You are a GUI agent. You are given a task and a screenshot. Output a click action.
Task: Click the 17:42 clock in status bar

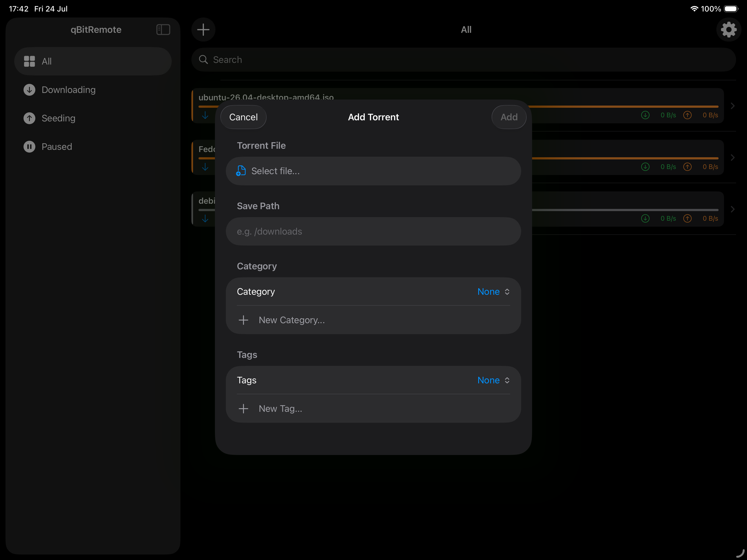point(19,9)
